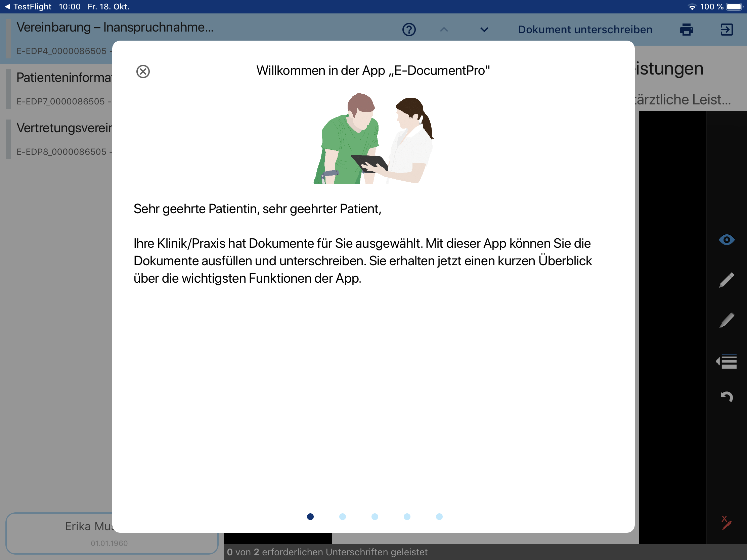Click the signatures status '0 von 2 erforderlichen'

pyautogui.click(x=327, y=552)
